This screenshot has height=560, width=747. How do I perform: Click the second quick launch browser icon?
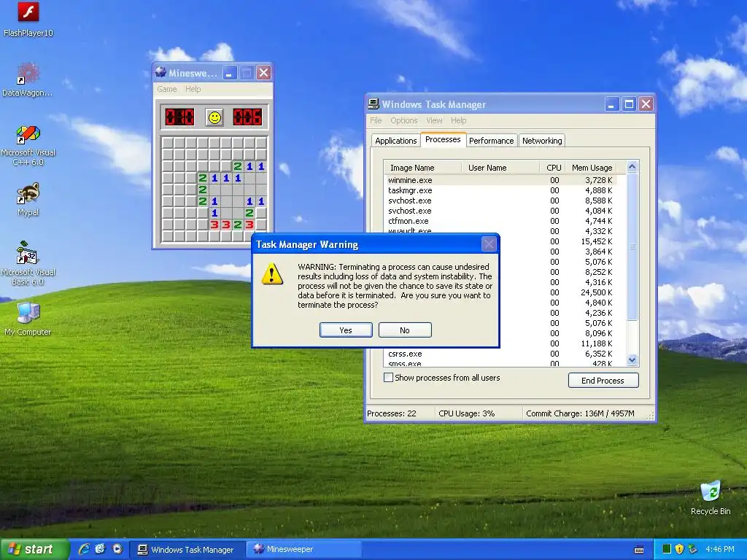tap(100, 549)
